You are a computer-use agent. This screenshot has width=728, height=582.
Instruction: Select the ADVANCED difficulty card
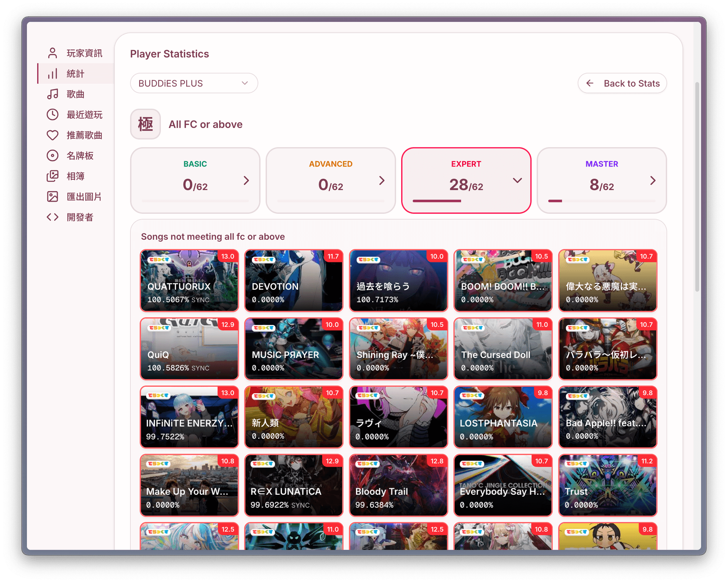330,180
